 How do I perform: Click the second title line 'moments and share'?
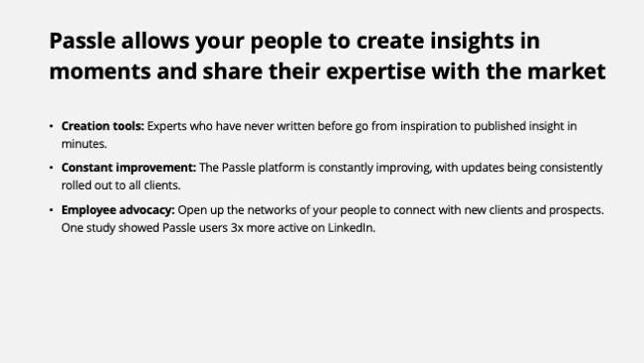click(x=327, y=71)
